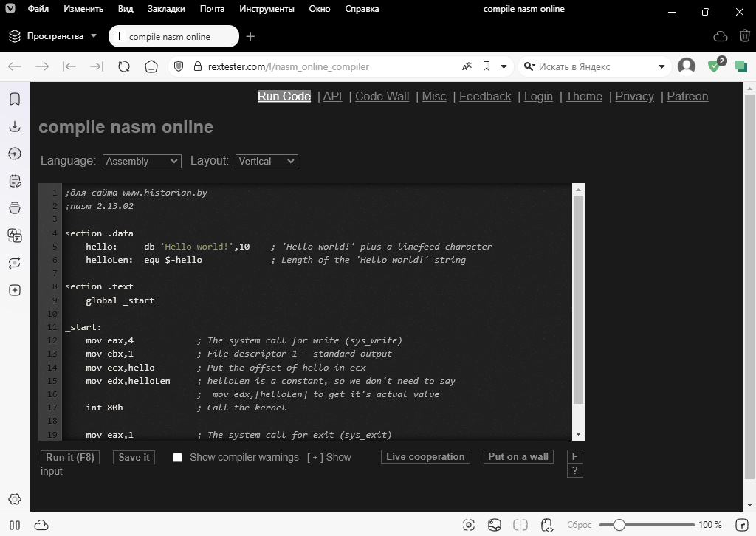The image size is (756, 536).
Task: Click the translate page icon in address bar
Action: tap(467, 66)
